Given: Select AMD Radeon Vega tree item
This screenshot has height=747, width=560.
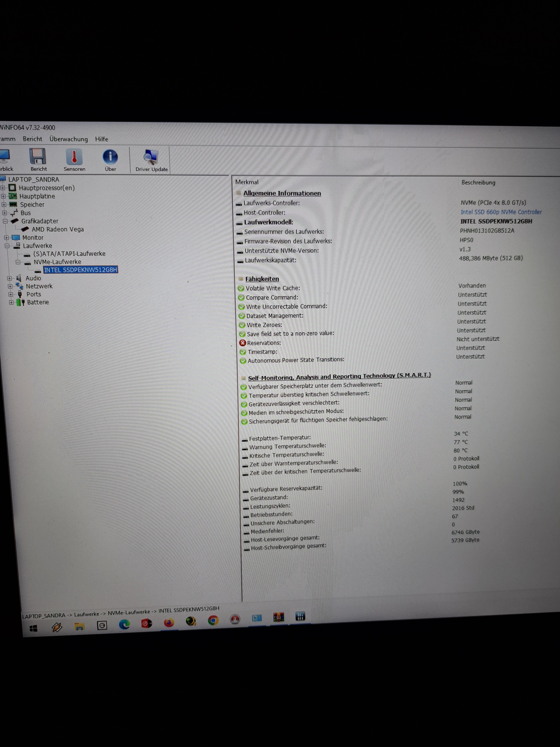Looking at the screenshot, I should (x=58, y=229).
